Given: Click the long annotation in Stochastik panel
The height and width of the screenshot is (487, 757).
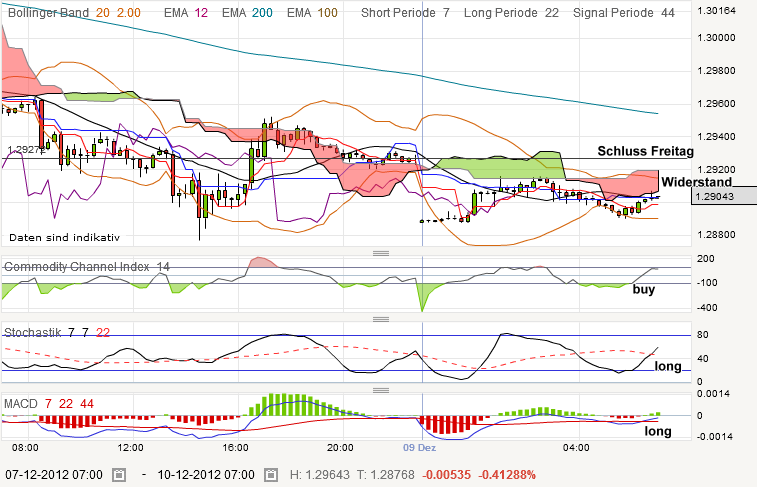Looking at the screenshot, I should click(x=668, y=366).
